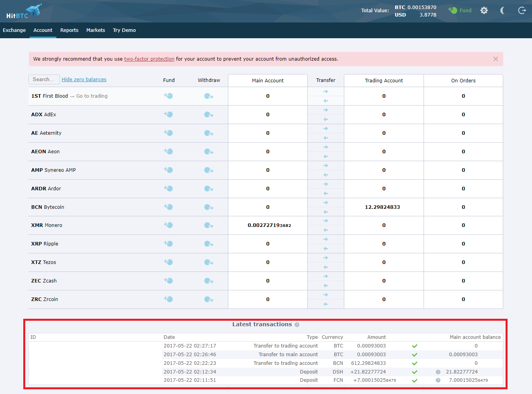Screen dimensions: 532x394
Task: Dismiss the two-factor warning banner
Action: click(x=496, y=59)
